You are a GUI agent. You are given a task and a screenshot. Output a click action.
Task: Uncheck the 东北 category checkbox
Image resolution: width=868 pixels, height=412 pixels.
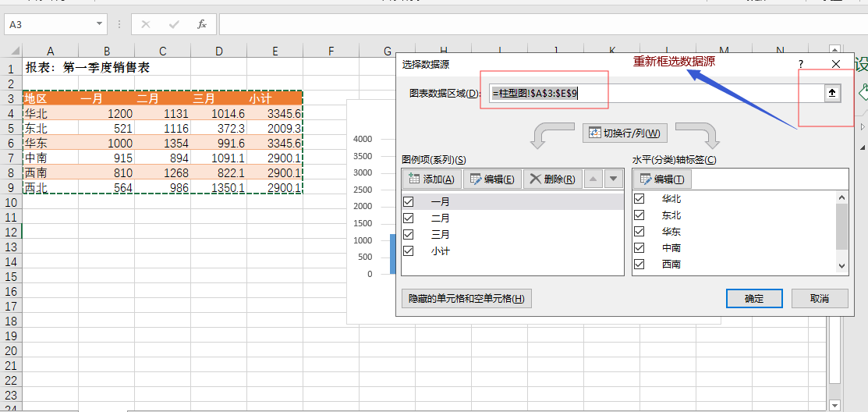(639, 215)
